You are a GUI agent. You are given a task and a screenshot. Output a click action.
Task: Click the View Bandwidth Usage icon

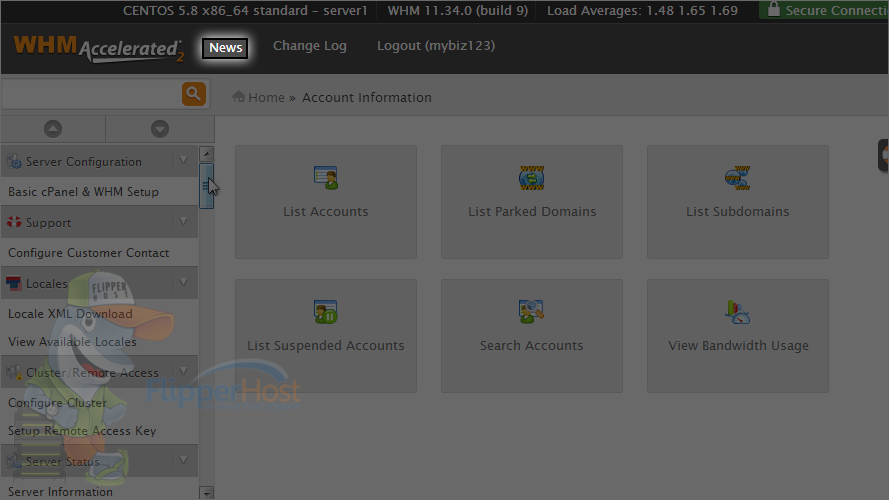pyautogui.click(x=738, y=312)
